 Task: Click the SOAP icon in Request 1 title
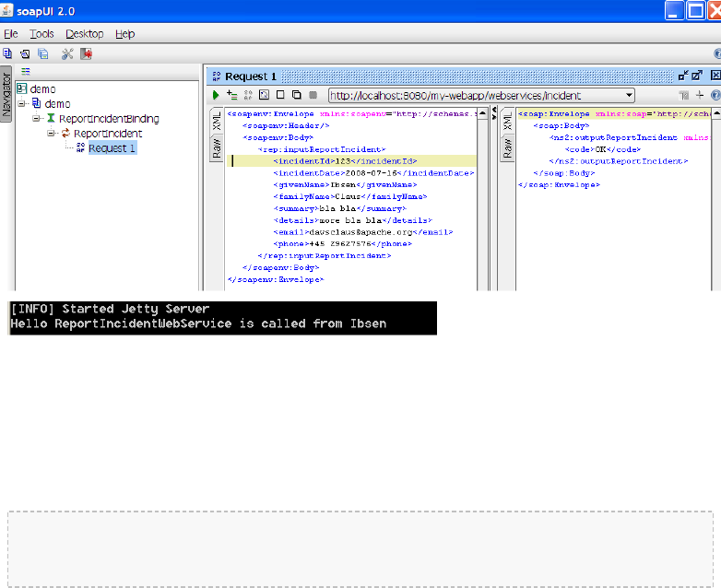point(216,76)
